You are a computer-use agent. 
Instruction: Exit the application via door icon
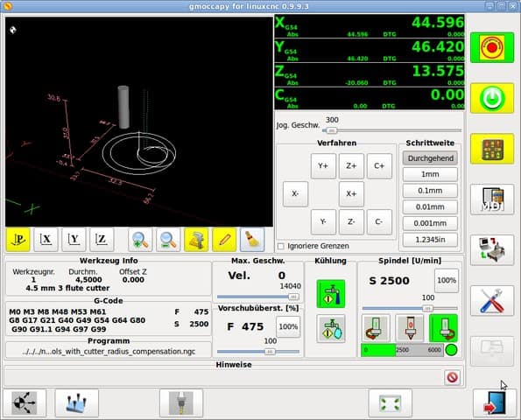pyautogui.click(x=495, y=403)
